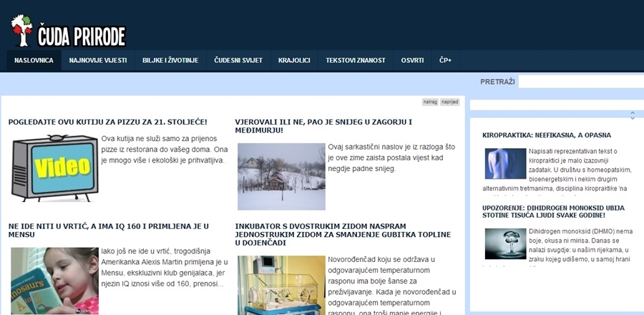Open the Video TV thumbnail image

pyautogui.click(x=54, y=168)
